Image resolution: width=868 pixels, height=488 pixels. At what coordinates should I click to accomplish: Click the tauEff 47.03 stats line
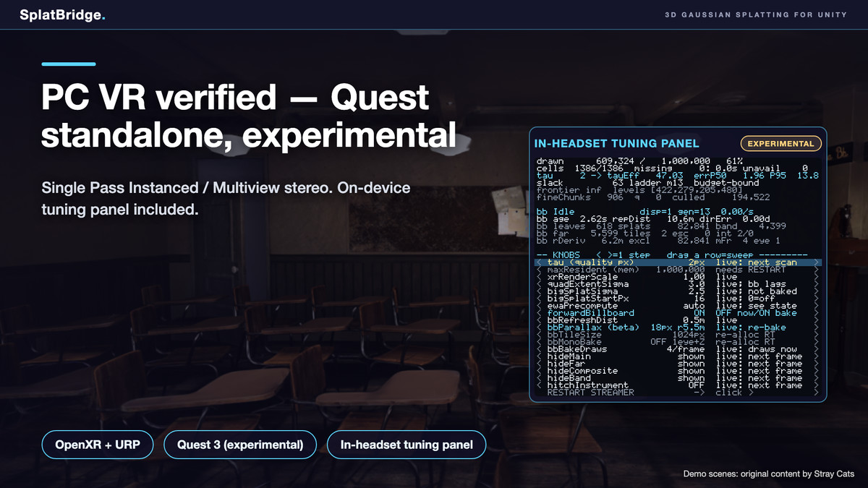[678, 175]
